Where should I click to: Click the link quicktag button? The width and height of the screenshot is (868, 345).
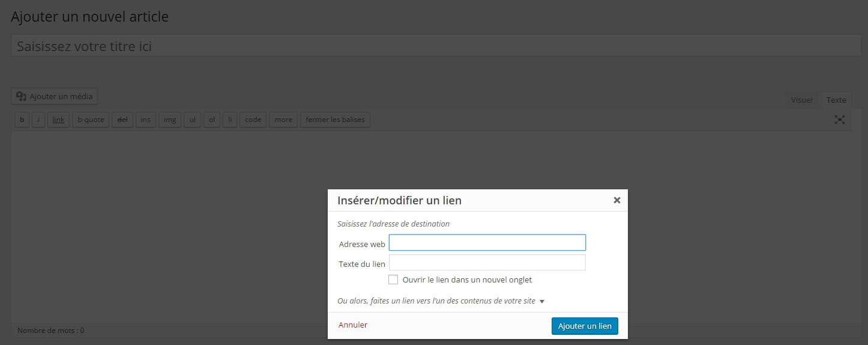point(58,120)
